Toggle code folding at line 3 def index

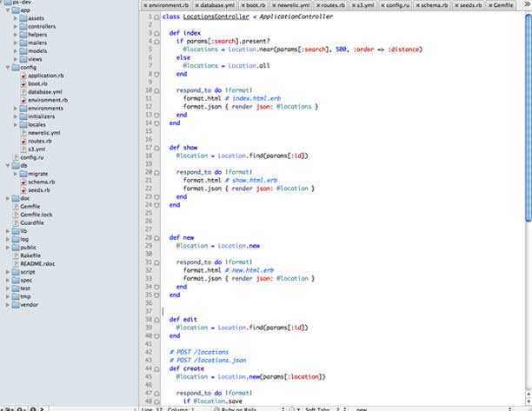click(x=157, y=33)
